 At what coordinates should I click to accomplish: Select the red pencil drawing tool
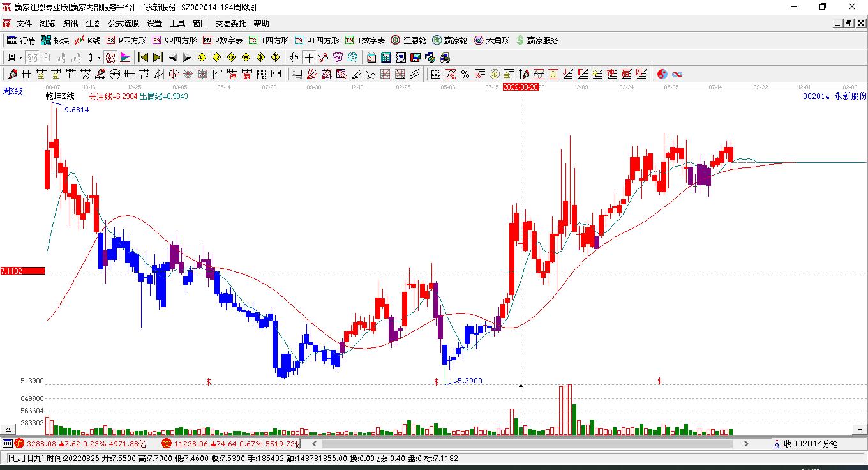click(x=13, y=74)
